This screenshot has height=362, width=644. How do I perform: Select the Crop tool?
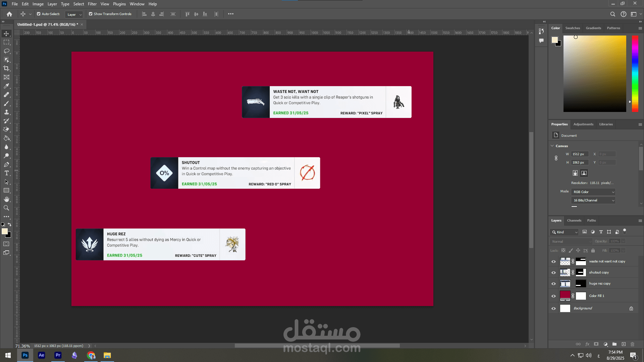[x=6, y=68]
